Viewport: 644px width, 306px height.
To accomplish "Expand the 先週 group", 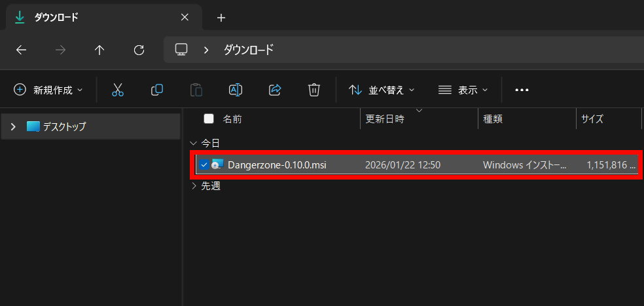I will [x=193, y=186].
